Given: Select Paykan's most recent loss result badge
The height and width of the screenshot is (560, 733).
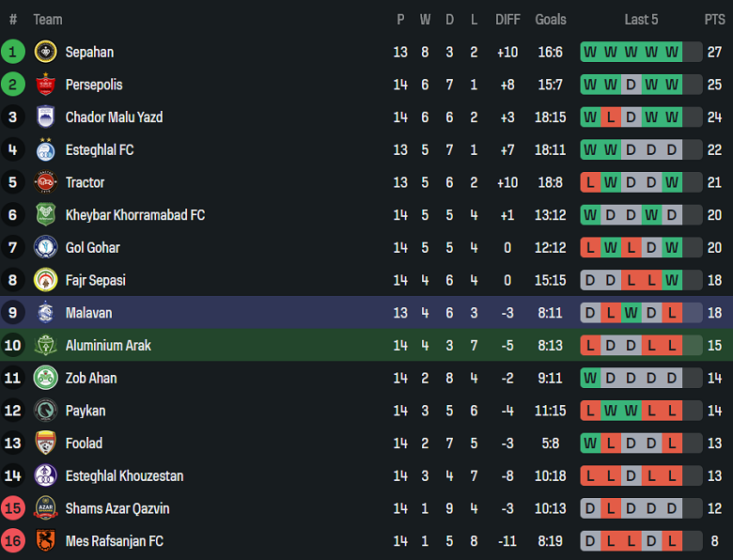Looking at the screenshot, I should click(x=672, y=411).
